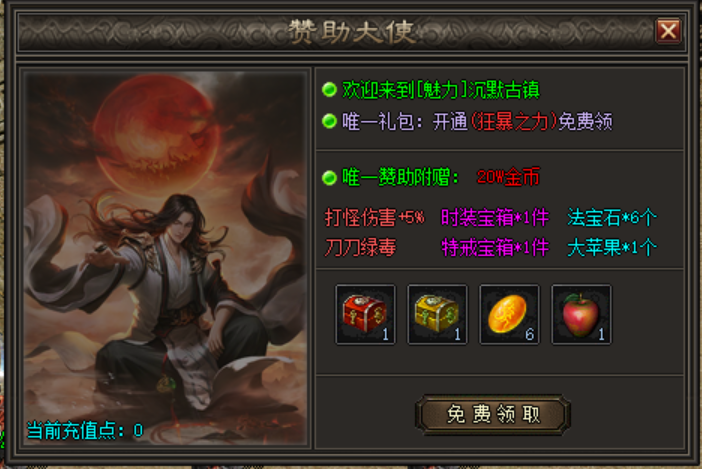Click the green bullet beside 唯一礼包 line
This screenshot has height=469, width=702.
pos(330,121)
